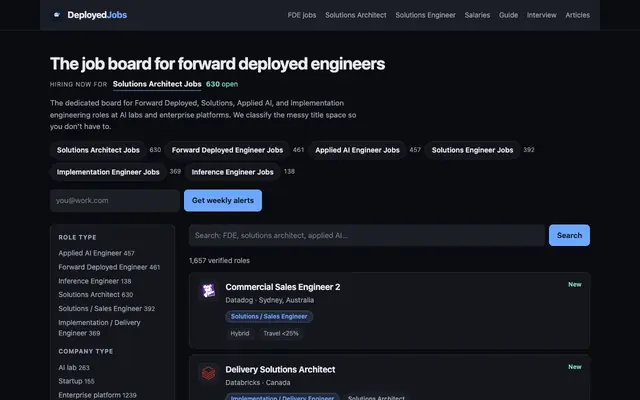Open the Datadog company logo

(209, 291)
